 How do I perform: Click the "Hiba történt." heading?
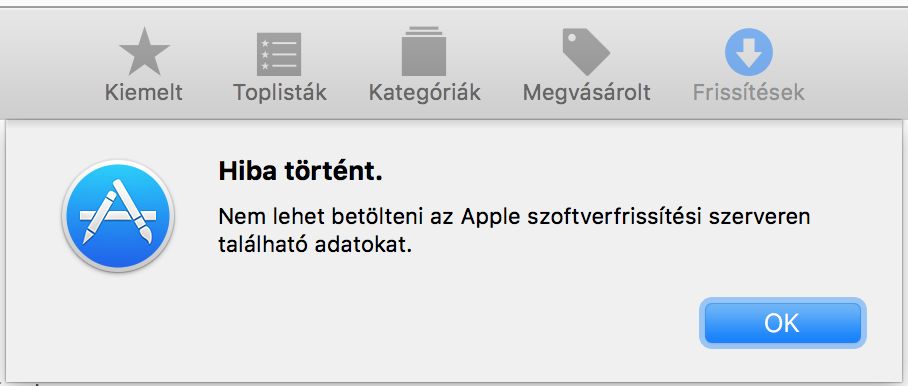coord(301,172)
